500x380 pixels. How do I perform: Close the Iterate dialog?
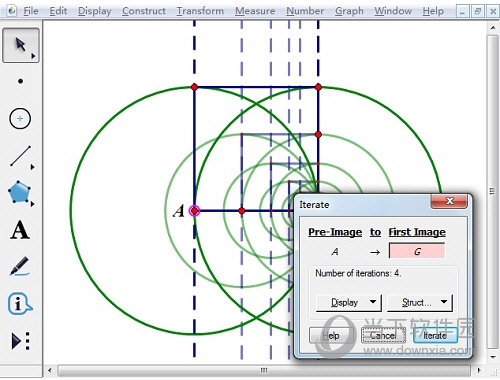click(450, 201)
